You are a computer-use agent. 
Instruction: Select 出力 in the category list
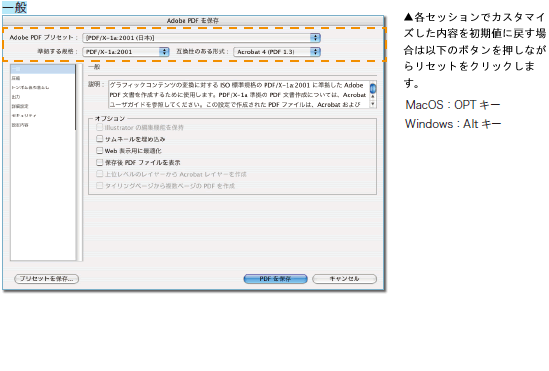pos(16,97)
